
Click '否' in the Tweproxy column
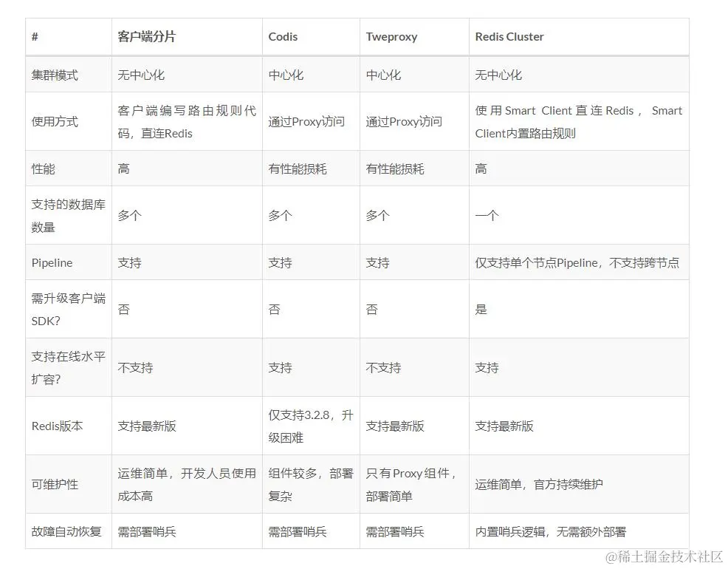pos(372,310)
